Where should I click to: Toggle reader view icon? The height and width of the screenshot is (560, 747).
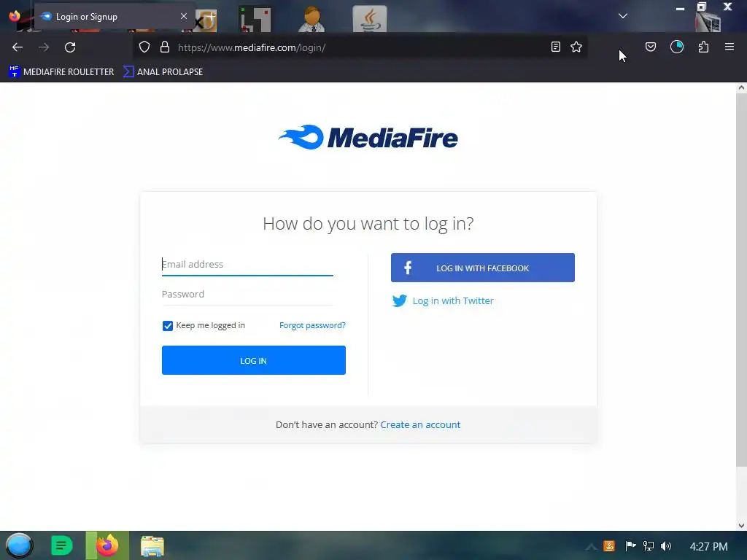555,47
